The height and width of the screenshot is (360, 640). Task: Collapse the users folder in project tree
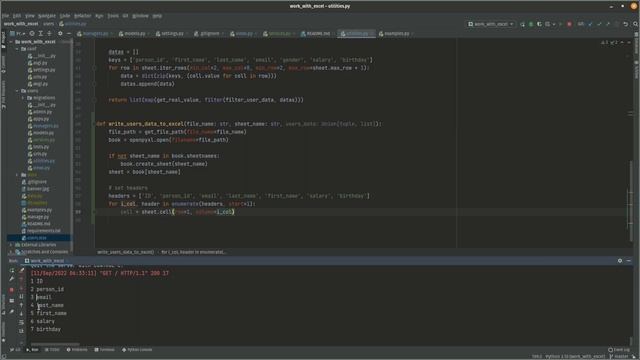click(17, 91)
